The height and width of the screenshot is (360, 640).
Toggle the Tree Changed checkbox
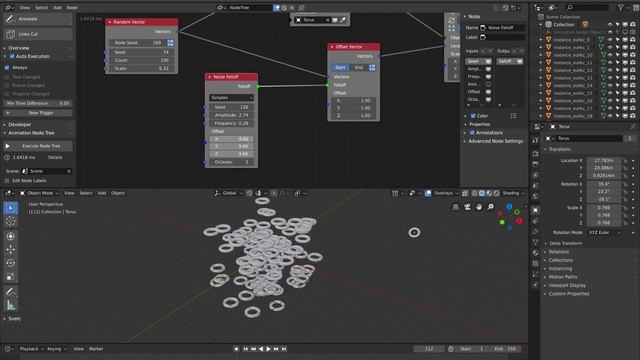point(7,77)
